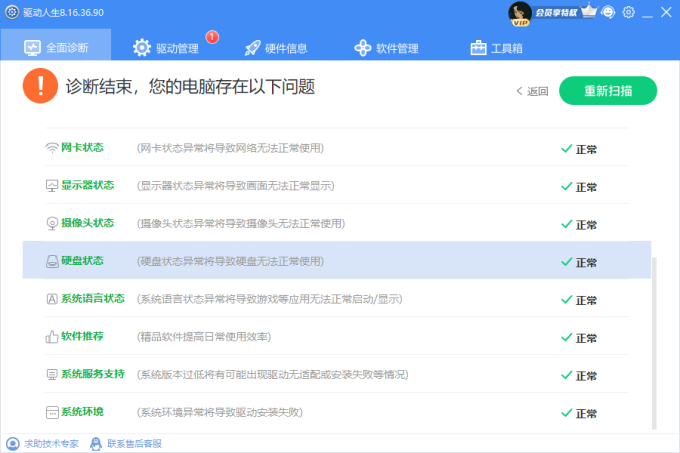The image size is (680, 453).
Task: Click 正常 status of 系统语言状态 row
Action: pyautogui.click(x=579, y=300)
